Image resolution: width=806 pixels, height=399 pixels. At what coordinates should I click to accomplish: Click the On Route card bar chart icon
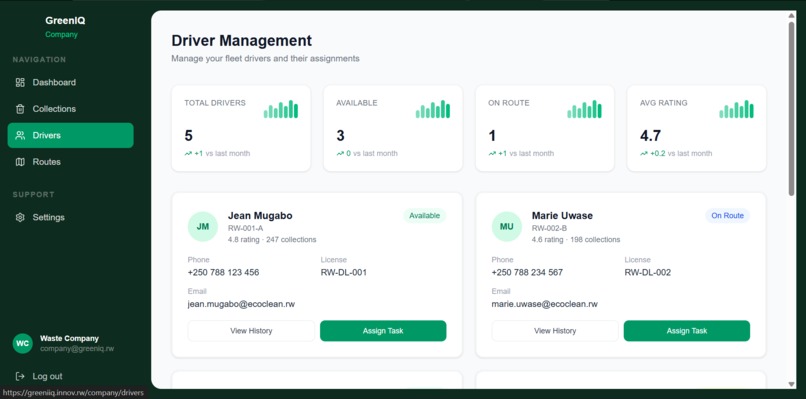tap(584, 109)
